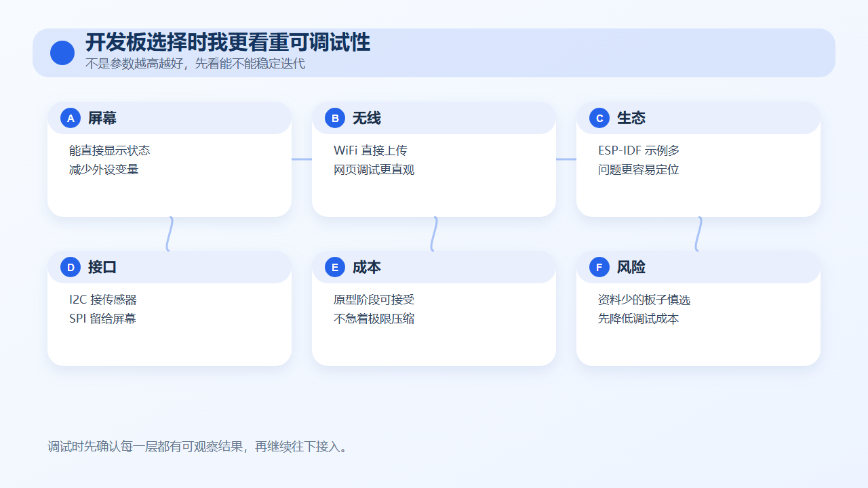Viewport: 868px width, 488px height.
Task: Select the line I2C 接传感器
Action: point(103,300)
